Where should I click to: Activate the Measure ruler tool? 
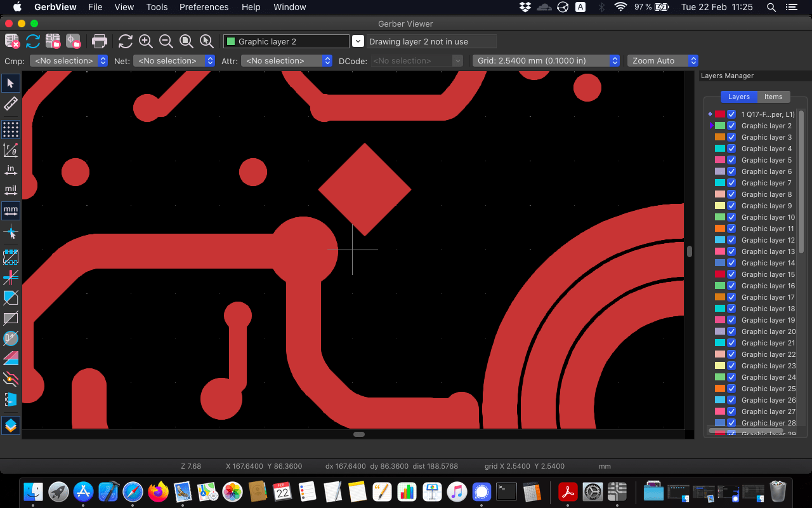[11, 104]
